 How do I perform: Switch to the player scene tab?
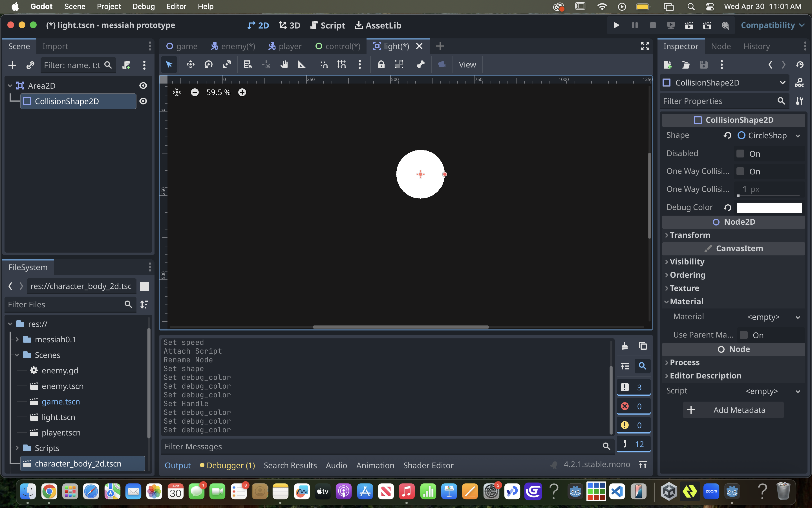pos(285,46)
